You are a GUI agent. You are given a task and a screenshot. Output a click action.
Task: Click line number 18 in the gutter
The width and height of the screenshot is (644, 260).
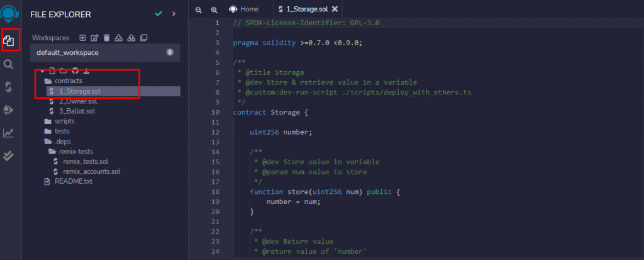tap(215, 192)
